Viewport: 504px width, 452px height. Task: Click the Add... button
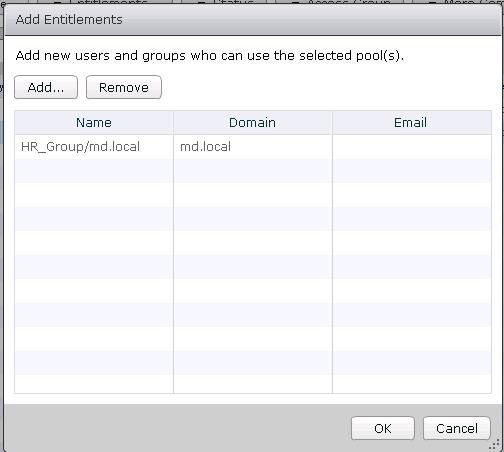coord(46,87)
